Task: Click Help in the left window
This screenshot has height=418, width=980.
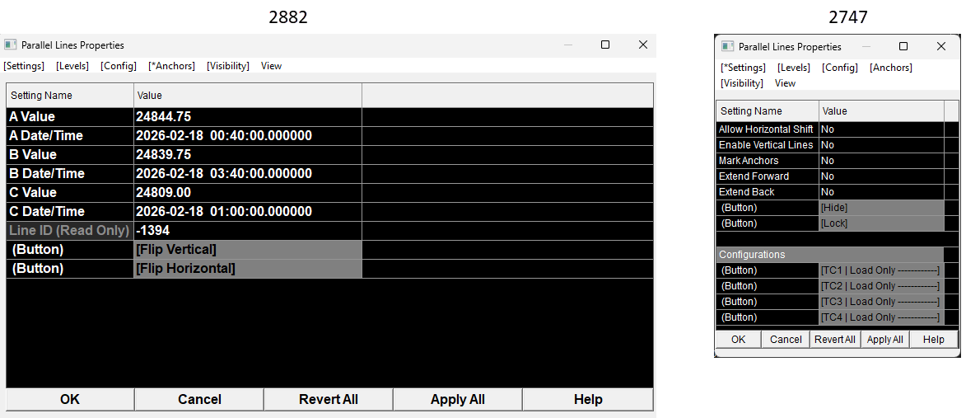Action: coord(587,399)
